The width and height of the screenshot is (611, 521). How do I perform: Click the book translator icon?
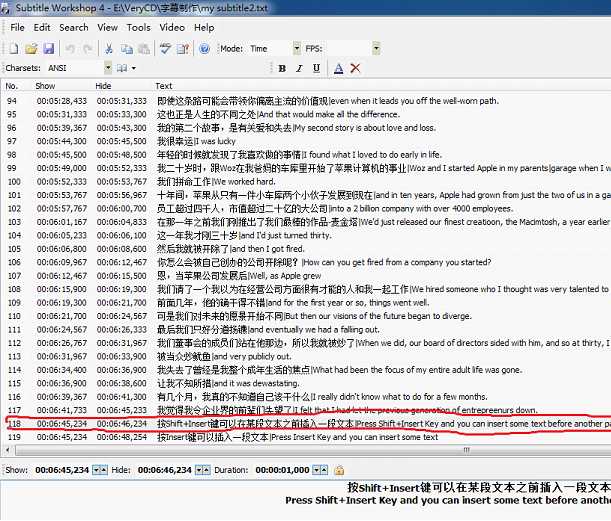(x=122, y=68)
